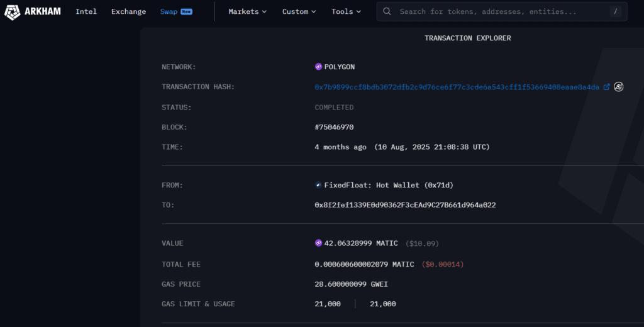Click the slash shortcut key hint

[615, 11]
